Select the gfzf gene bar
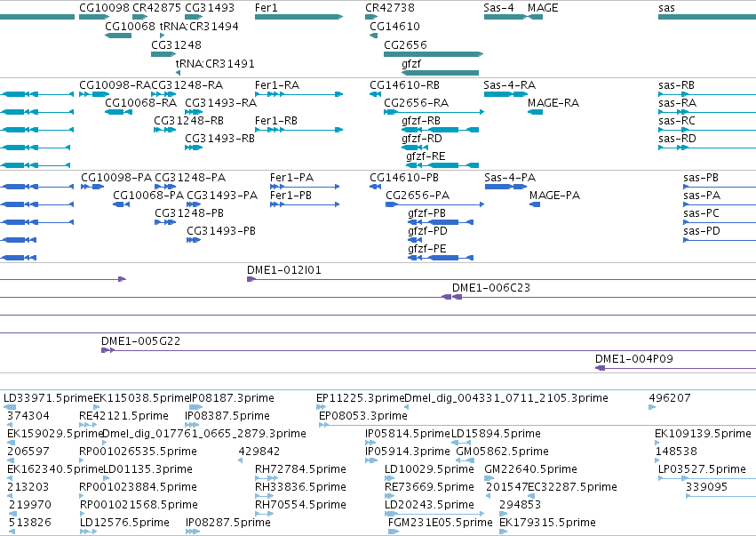This screenshot has height=536, width=756. coord(441,73)
